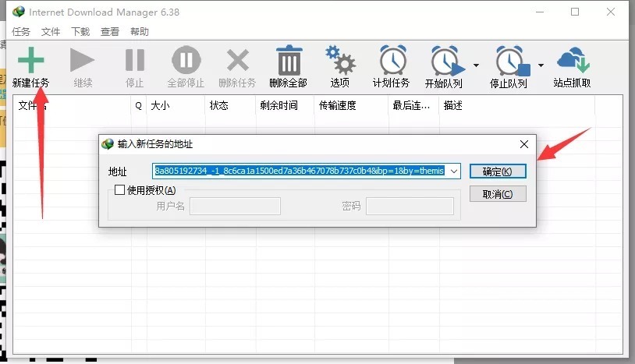The height and width of the screenshot is (364, 635).
Task: Open the 任务 menu
Action: (21, 31)
